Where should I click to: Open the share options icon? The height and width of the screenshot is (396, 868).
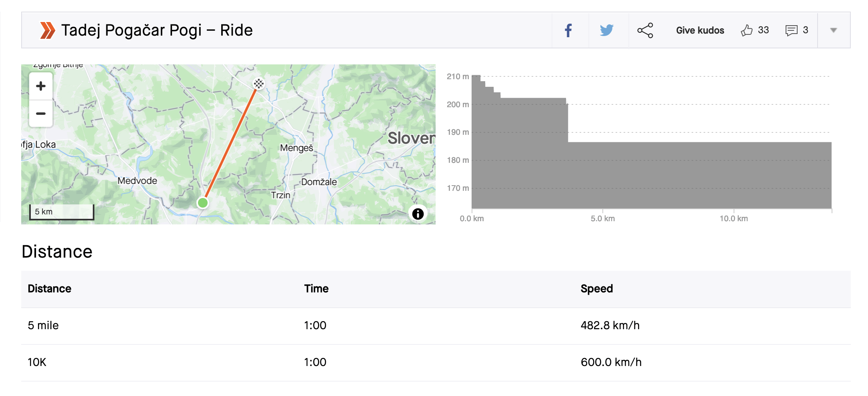click(645, 30)
